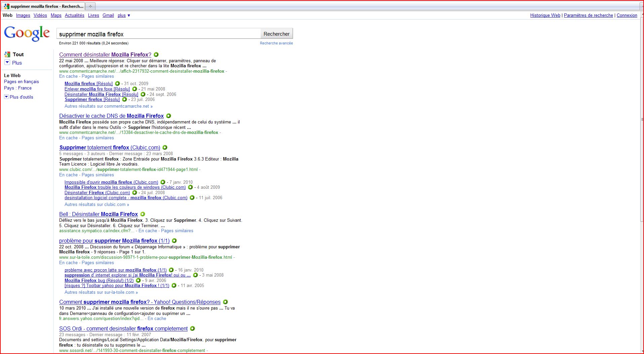Open 'Enlever mozilla fire foxe [Résolu]' sublink
The height and width of the screenshot is (354, 644).
coord(97,89)
